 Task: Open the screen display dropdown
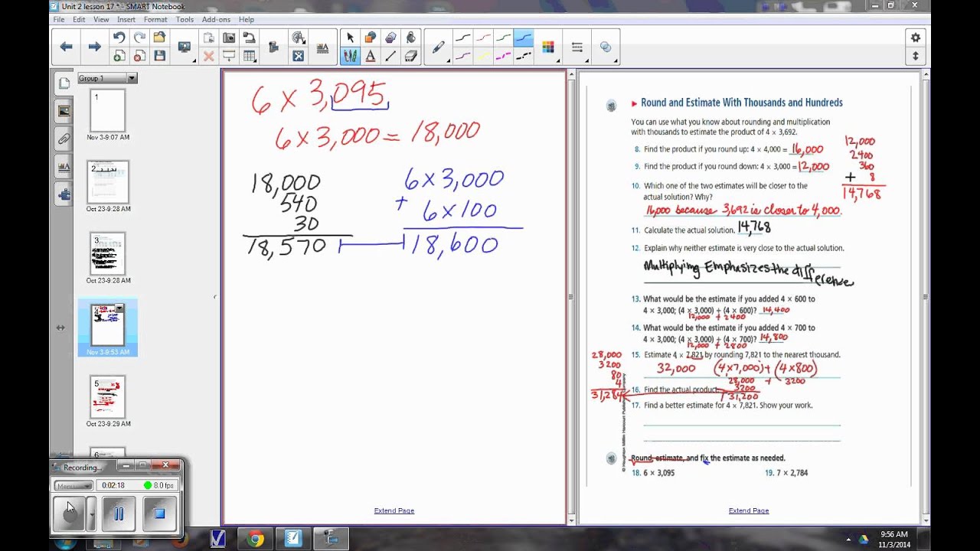pos(185,47)
